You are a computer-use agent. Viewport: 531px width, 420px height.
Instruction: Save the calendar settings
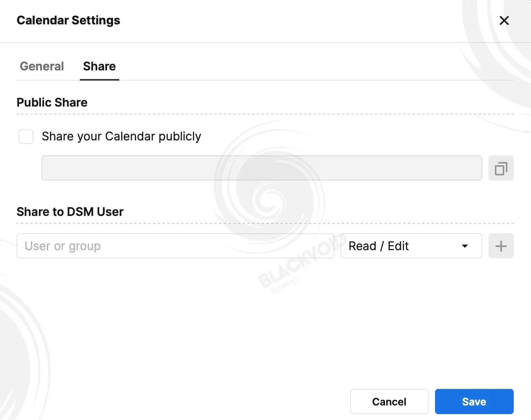pyautogui.click(x=474, y=402)
